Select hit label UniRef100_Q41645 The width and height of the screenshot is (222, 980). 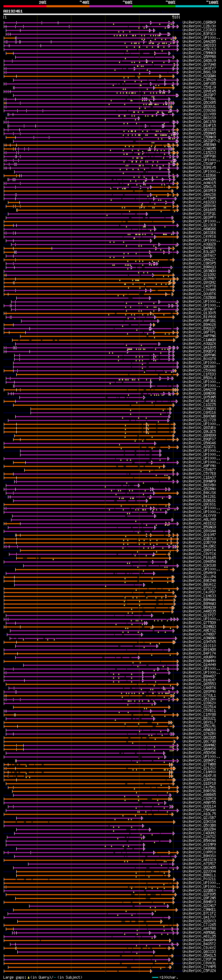point(199,210)
